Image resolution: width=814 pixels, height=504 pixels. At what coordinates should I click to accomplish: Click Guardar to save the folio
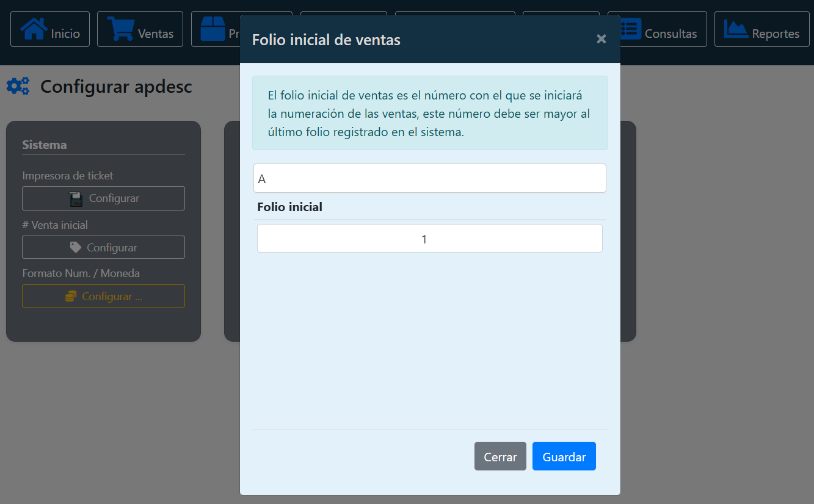click(563, 456)
